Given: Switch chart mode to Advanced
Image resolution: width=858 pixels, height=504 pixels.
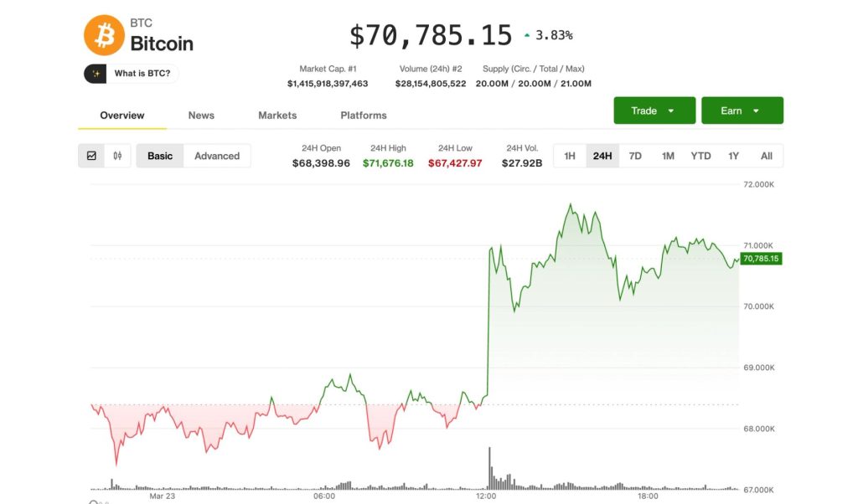Looking at the screenshot, I should coord(217,156).
